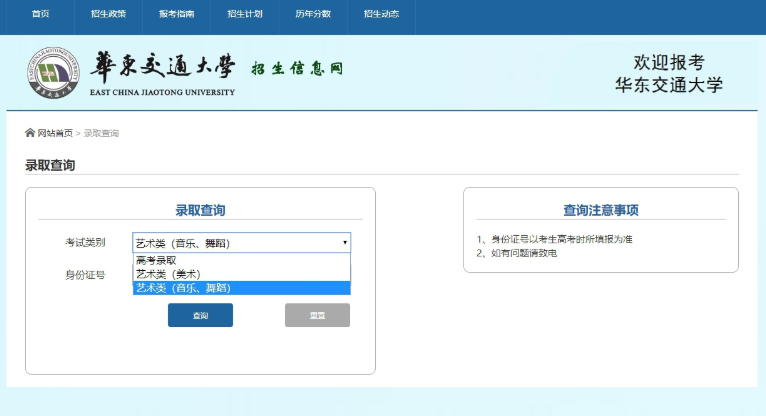Select 招生计划 in the navigation bar
This screenshot has width=766, height=416.
(x=245, y=14)
